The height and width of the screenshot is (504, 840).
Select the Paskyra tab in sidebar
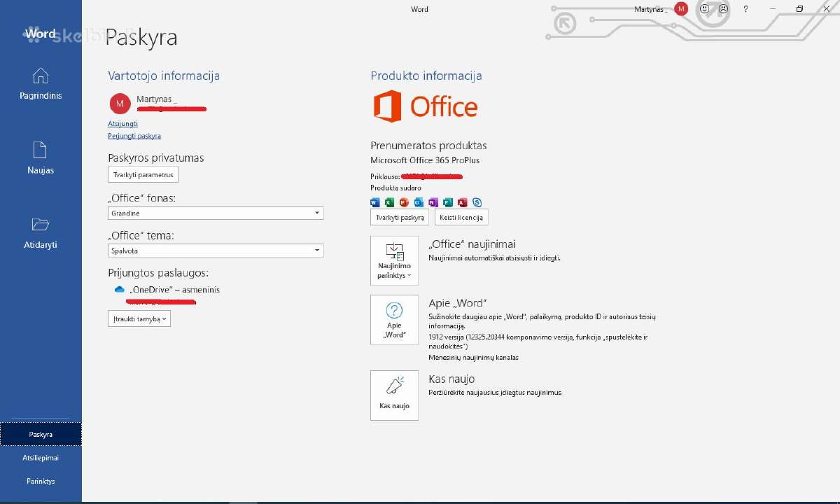click(x=41, y=434)
